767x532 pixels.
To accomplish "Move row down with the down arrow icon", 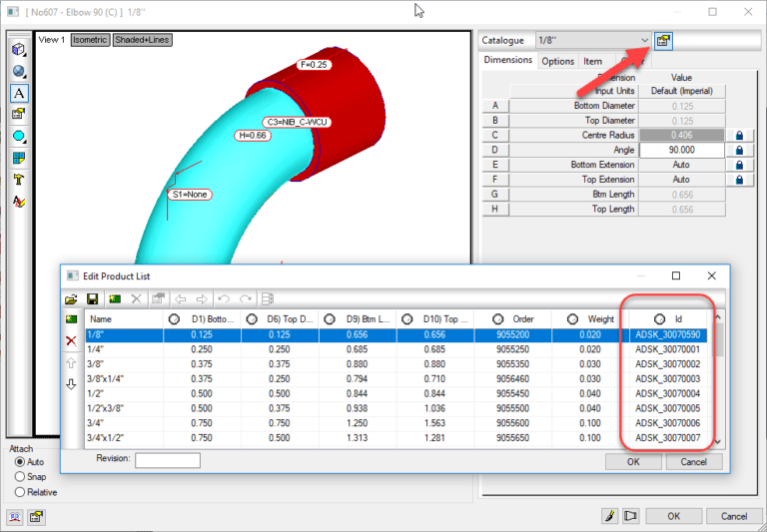I will [72, 384].
